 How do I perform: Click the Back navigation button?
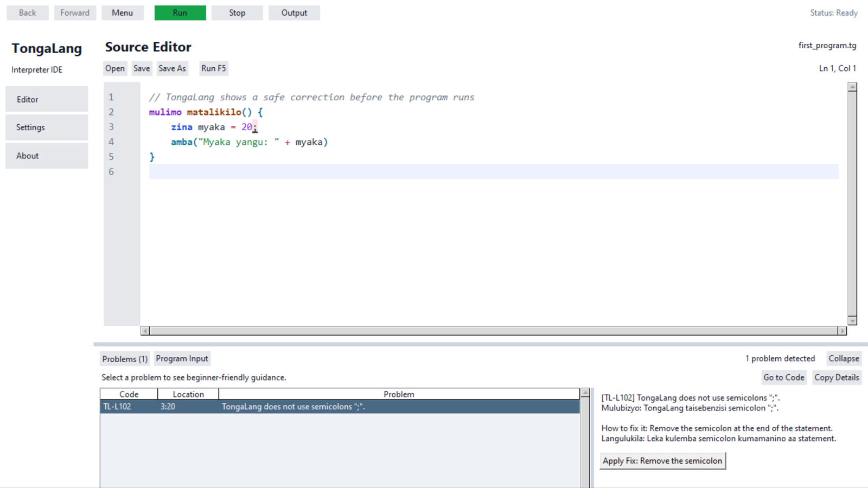[28, 13]
